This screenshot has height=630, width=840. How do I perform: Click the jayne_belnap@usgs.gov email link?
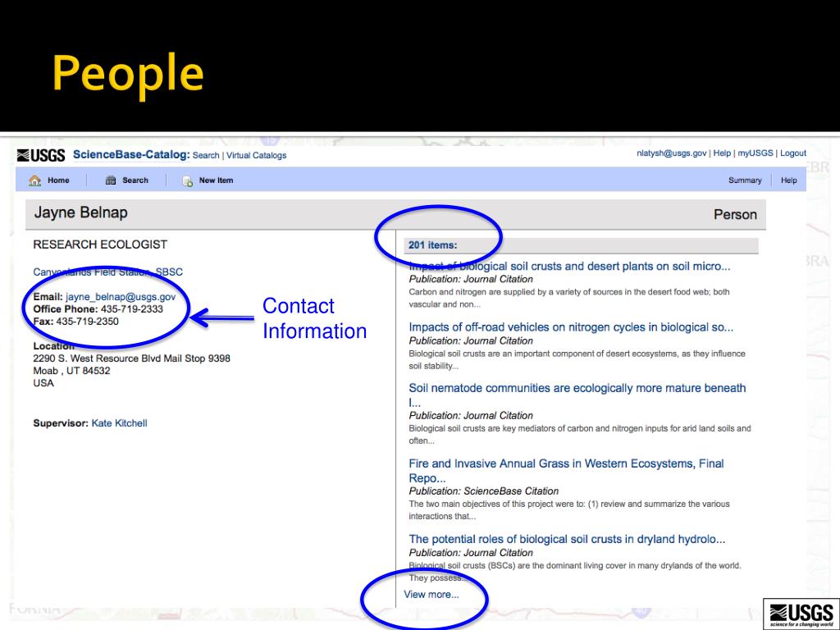(121, 297)
